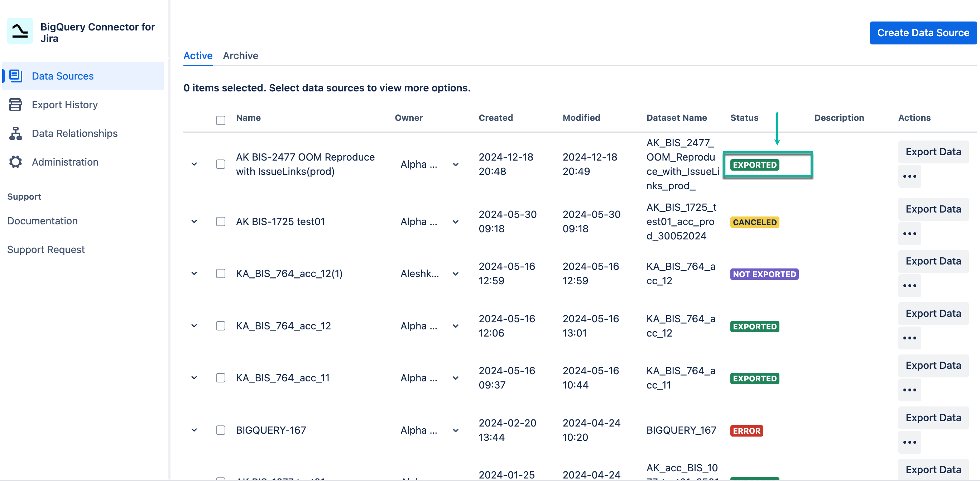
Task: Click the Data Relationships icon
Action: click(x=15, y=133)
